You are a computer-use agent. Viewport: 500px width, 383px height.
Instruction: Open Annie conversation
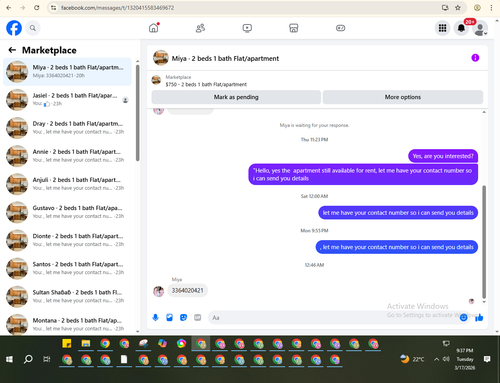point(68,156)
